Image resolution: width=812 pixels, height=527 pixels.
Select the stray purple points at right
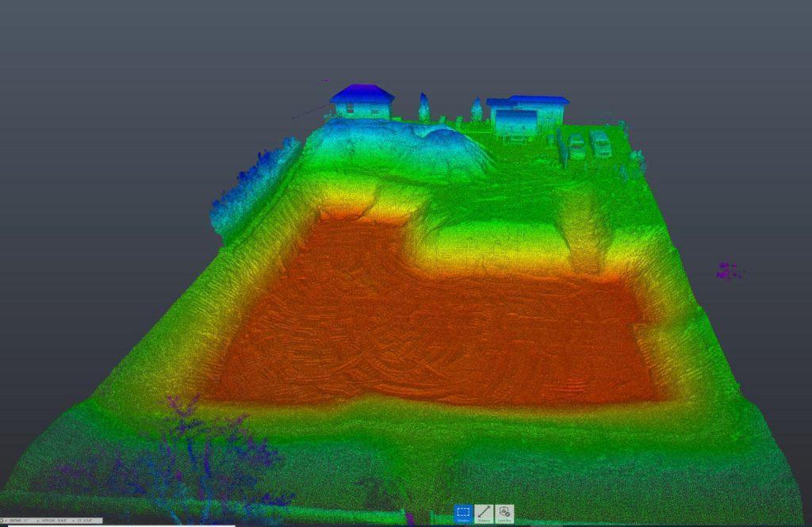coord(726,272)
